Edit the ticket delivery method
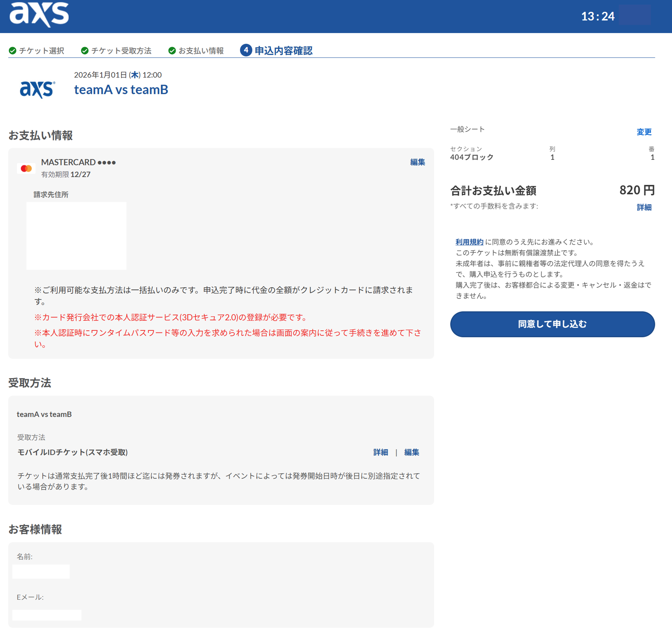Screen dimensions: 672x636 click(411, 452)
